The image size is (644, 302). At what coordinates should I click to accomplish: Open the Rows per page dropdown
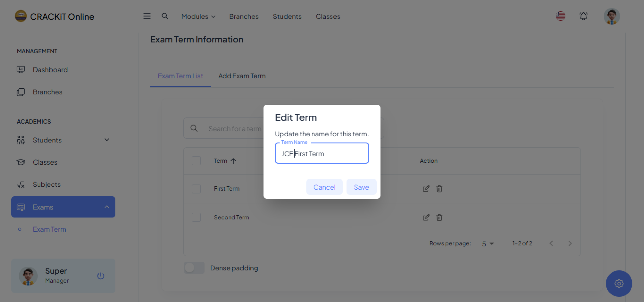coord(488,243)
